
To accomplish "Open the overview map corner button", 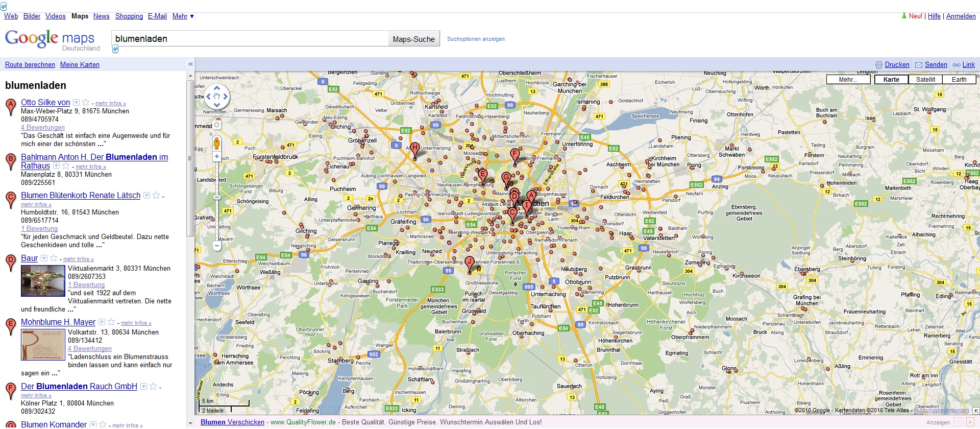I will click(976, 411).
